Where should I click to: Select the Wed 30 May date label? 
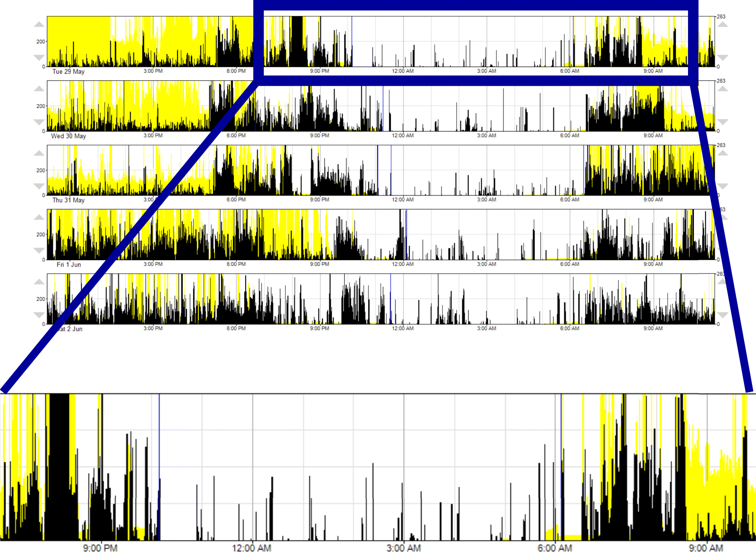pyautogui.click(x=68, y=136)
